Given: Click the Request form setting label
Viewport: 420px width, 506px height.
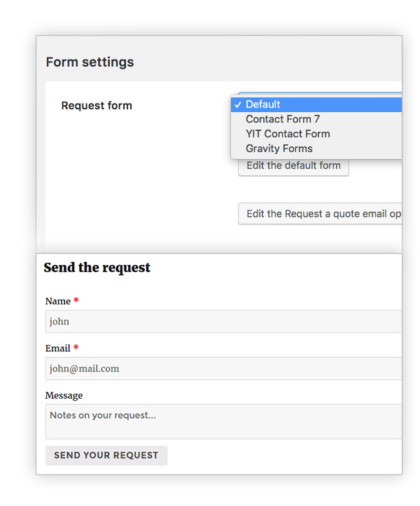Looking at the screenshot, I should [x=97, y=106].
